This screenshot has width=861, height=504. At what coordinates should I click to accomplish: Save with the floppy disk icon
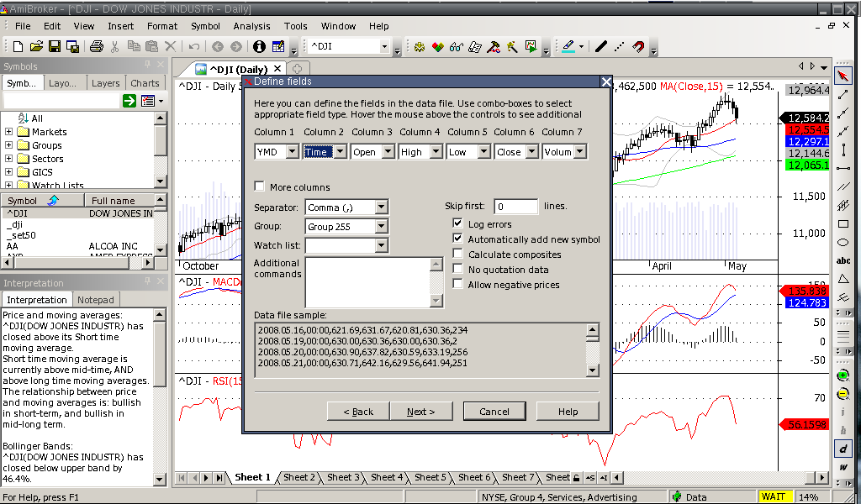point(55,46)
